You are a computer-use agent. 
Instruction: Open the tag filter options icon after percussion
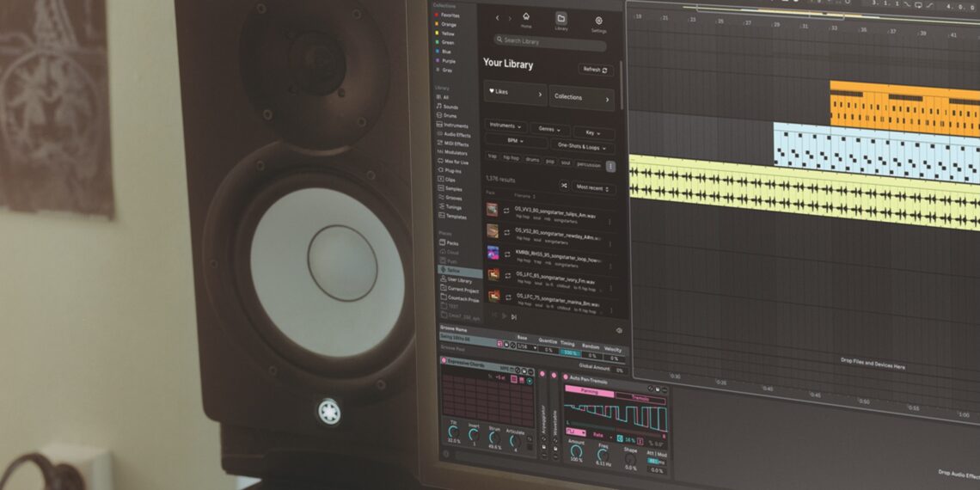click(x=610, y=166)
